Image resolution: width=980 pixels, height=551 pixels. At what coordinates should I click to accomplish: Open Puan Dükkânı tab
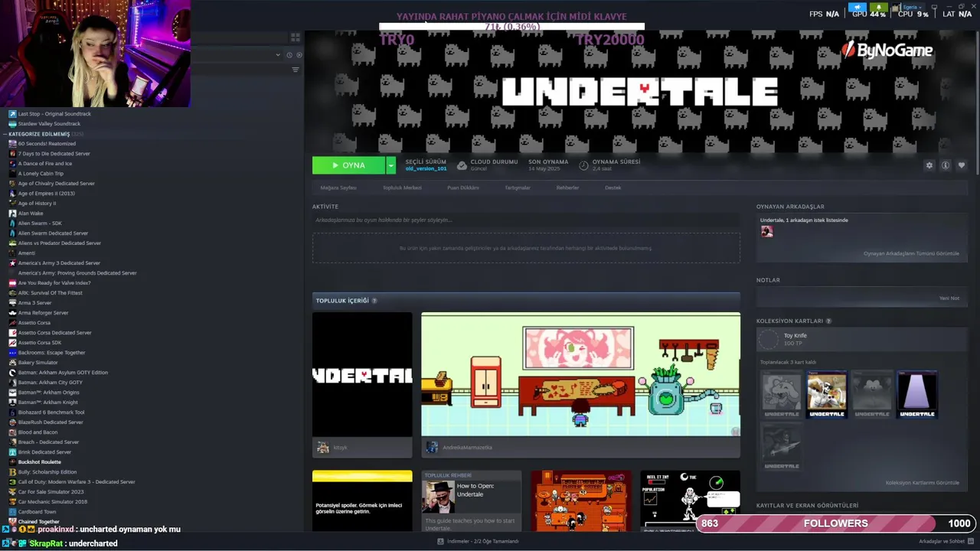pyautogui.click(x=463, y=187)
